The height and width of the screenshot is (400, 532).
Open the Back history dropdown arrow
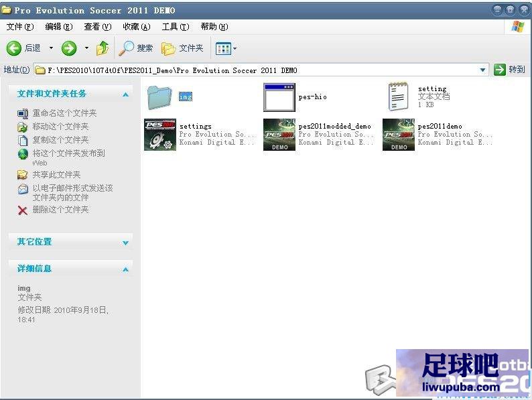[51, 48]
